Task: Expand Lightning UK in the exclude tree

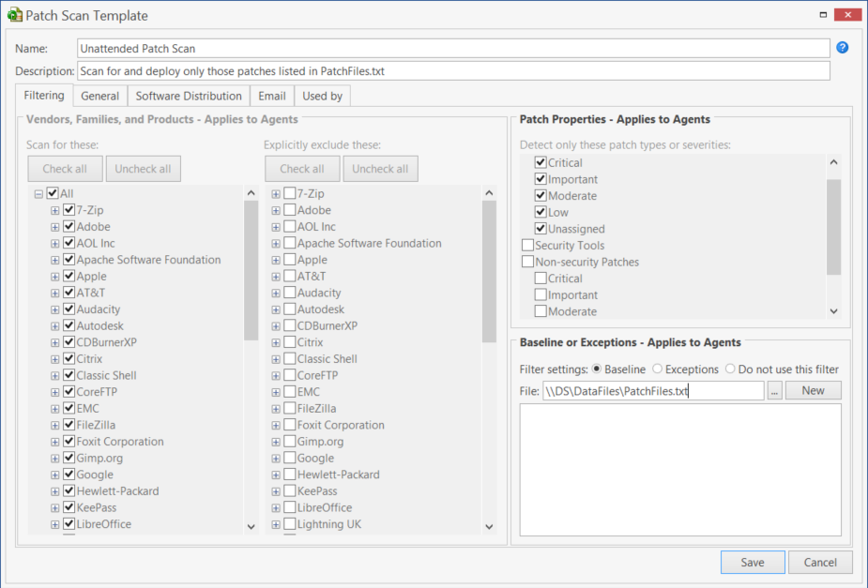Action: (276, 524)
